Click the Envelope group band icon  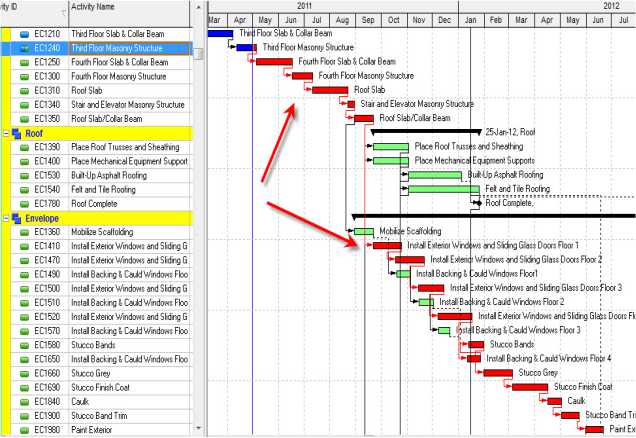click(x=16, y=217)
